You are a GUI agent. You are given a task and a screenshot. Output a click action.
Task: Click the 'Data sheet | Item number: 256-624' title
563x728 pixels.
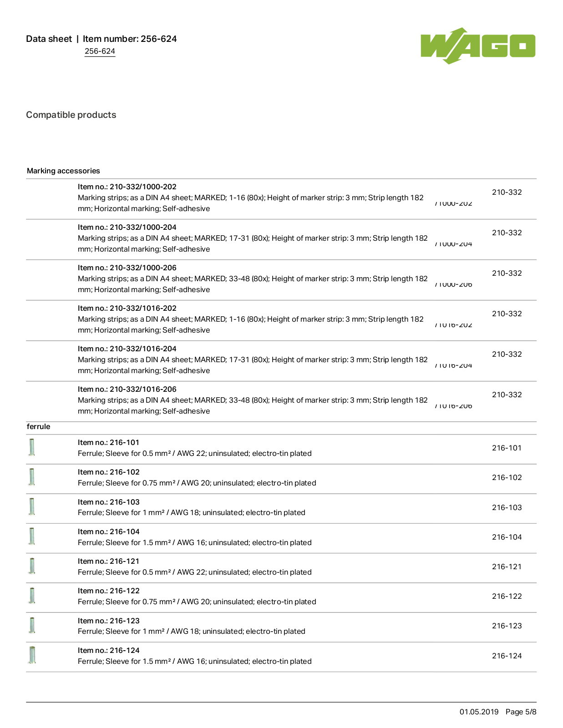coord(101,39)
